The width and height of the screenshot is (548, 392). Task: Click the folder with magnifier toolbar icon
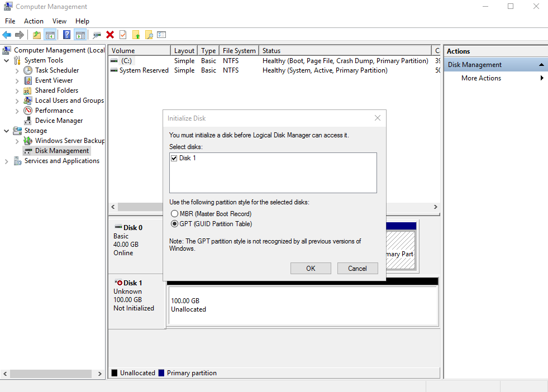[149, 35]
